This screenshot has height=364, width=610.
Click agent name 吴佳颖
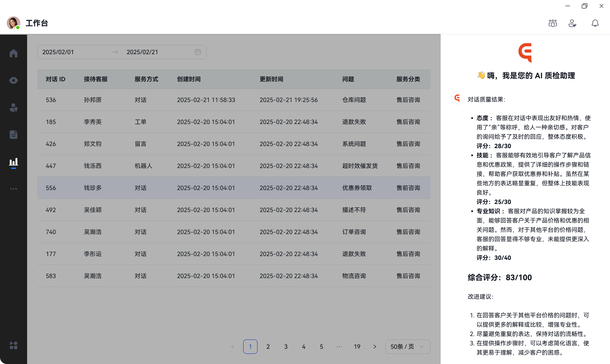point(93,210)
